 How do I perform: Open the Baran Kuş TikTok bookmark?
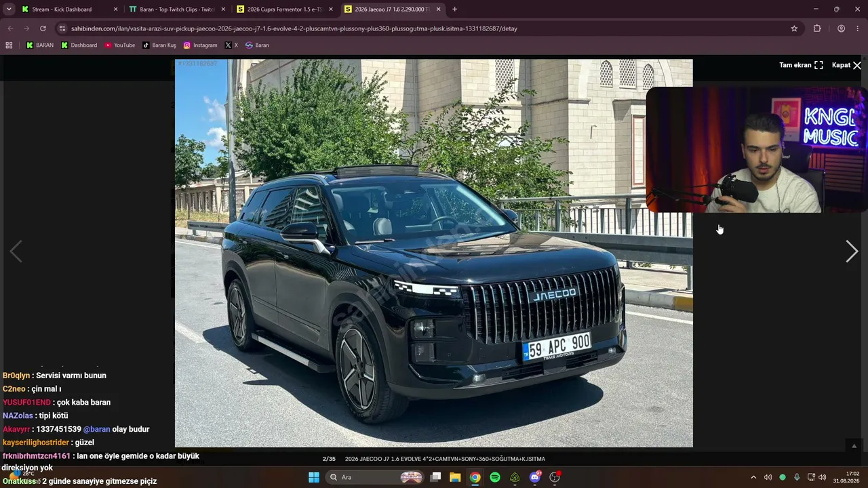159,45
